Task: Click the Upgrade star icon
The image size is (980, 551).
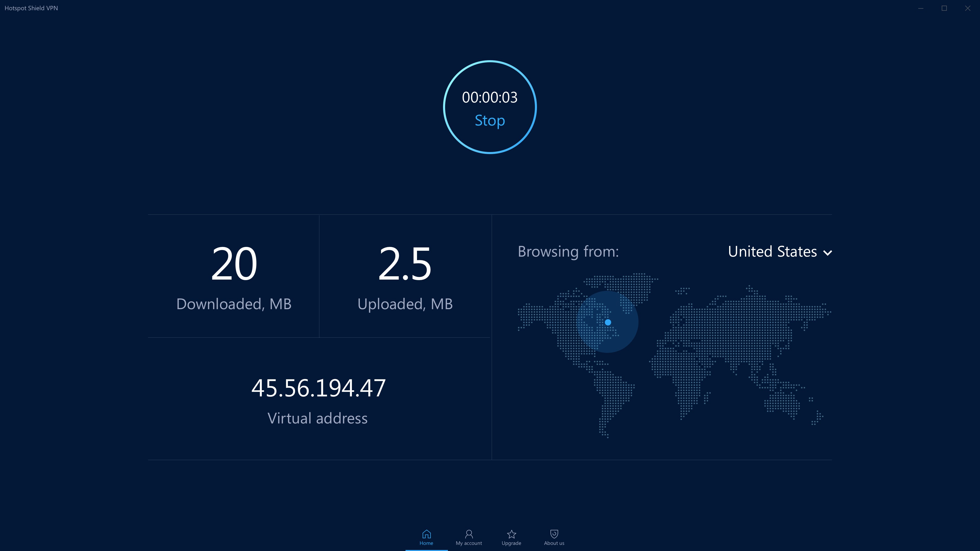Action: point(511,533)
